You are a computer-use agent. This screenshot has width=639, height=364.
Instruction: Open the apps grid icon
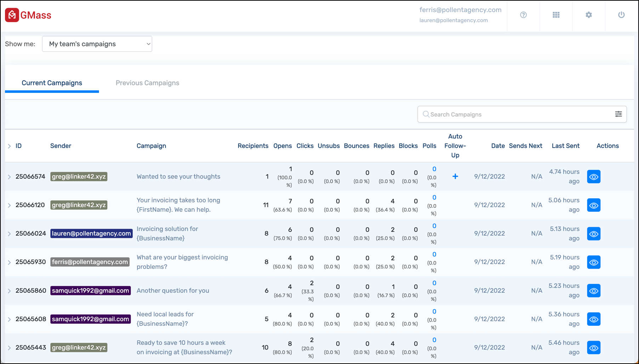pos(556,15)
